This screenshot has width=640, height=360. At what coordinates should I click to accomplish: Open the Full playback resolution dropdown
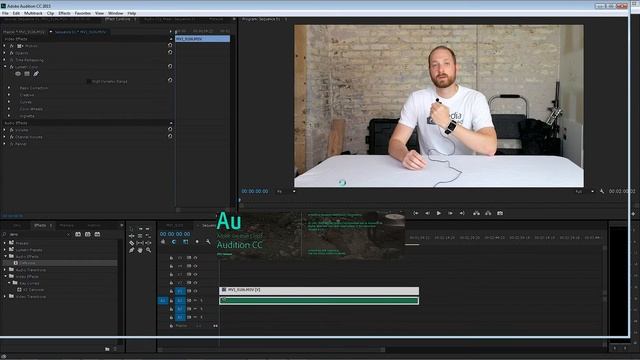(584, 191)
